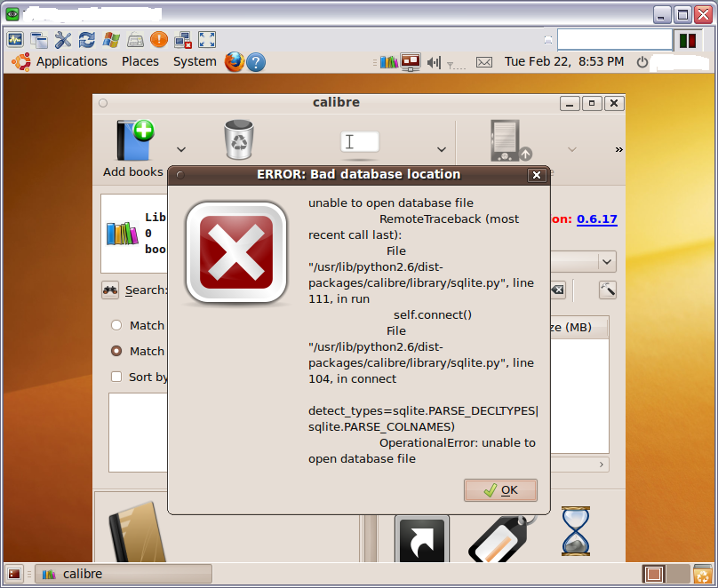Click the tag browser list box

coord(138,432)
